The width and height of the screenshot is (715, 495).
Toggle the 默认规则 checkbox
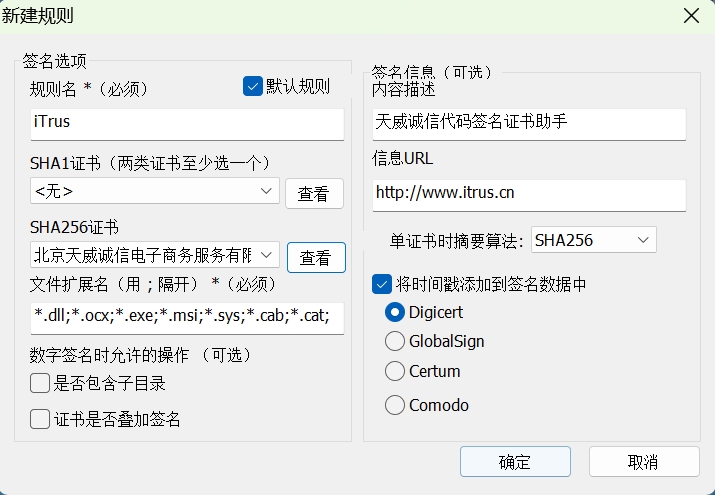click(253, 86)
